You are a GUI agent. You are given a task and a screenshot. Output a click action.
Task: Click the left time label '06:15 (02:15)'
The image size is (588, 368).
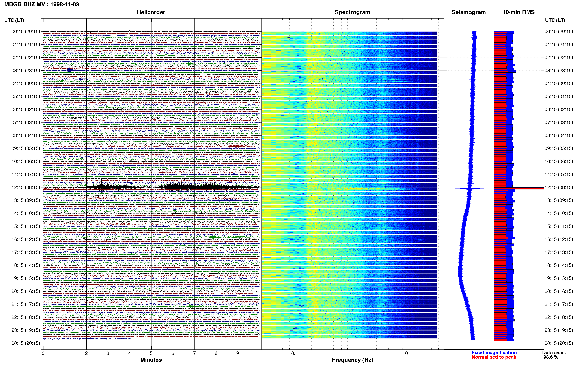[26, 109]
